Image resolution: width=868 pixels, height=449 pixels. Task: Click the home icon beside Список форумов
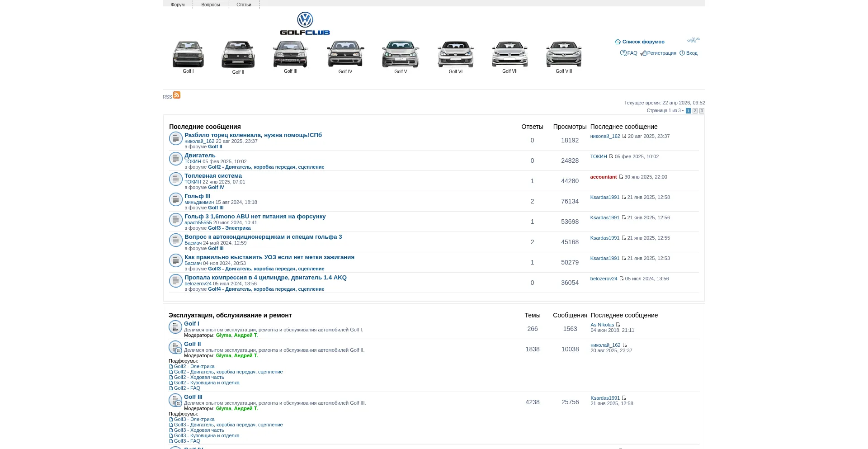coord(618,42)
